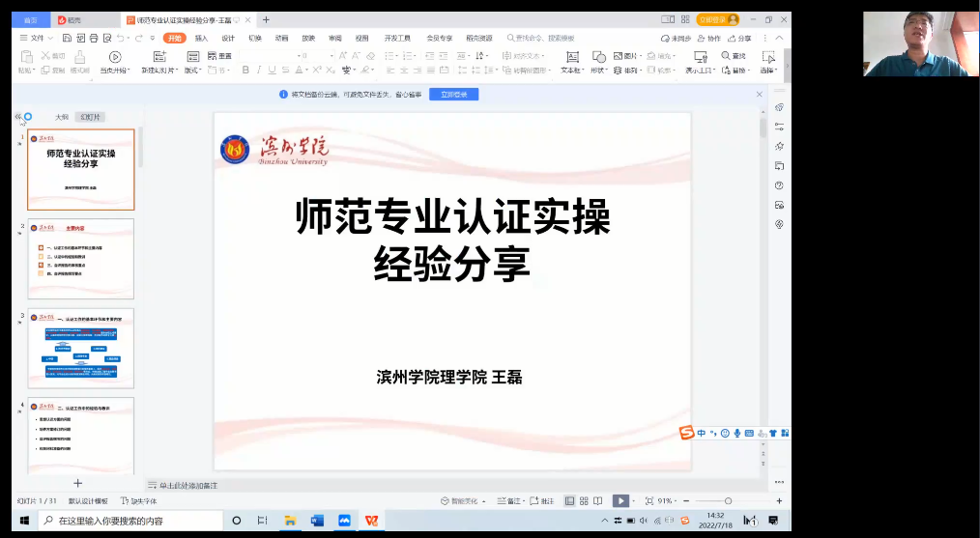Open the Animation (动画) ribbon tab

tap(282, 38)
